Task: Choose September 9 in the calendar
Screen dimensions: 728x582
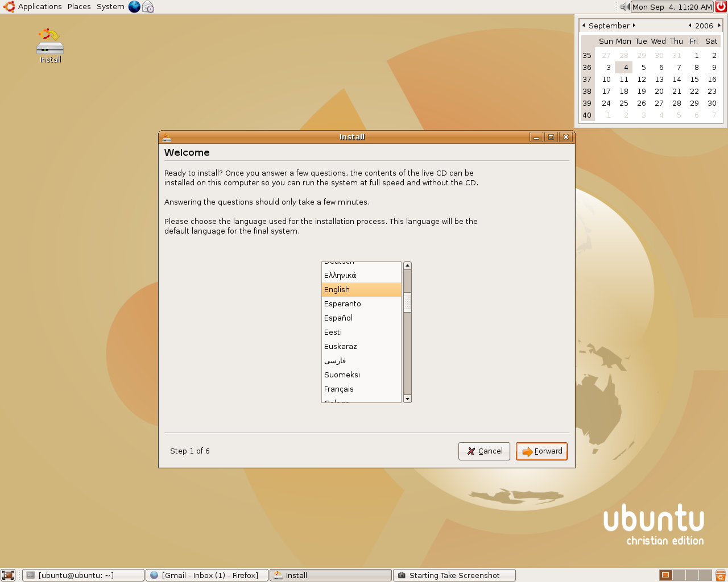Action: point(712,68)
